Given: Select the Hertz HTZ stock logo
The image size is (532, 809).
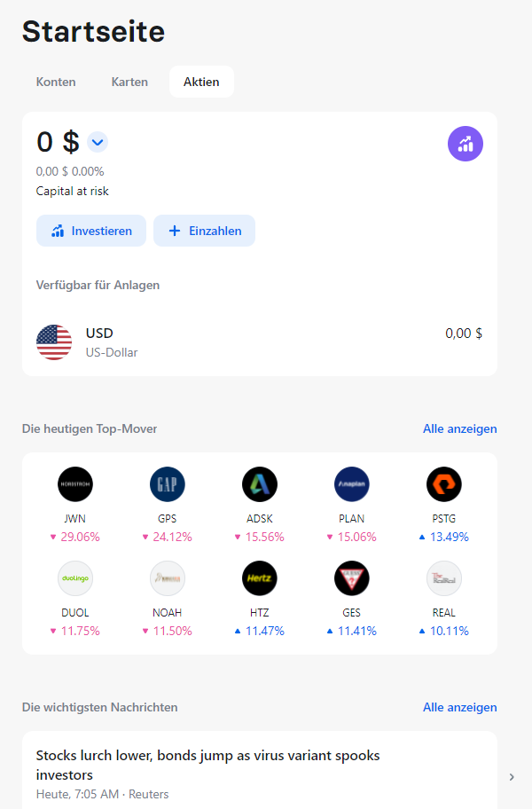Looking at the screenshot, I should click(259, 577).
